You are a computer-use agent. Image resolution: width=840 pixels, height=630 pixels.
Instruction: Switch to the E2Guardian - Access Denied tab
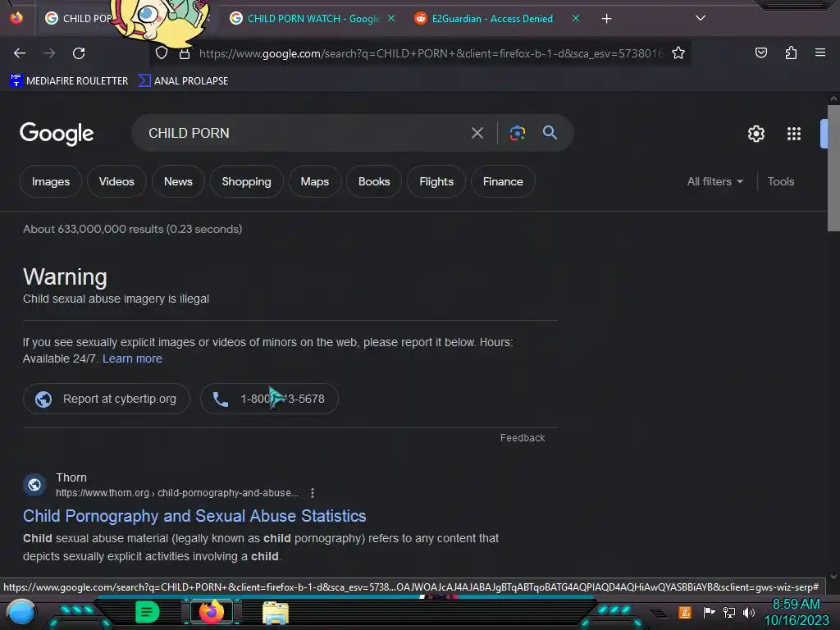pyautogui.click(x=492, y=19)
